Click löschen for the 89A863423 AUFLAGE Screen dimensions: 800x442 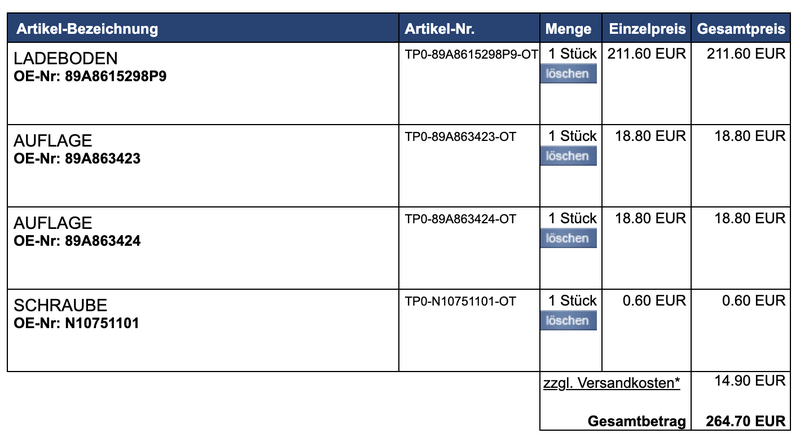[x=568, y=156]
